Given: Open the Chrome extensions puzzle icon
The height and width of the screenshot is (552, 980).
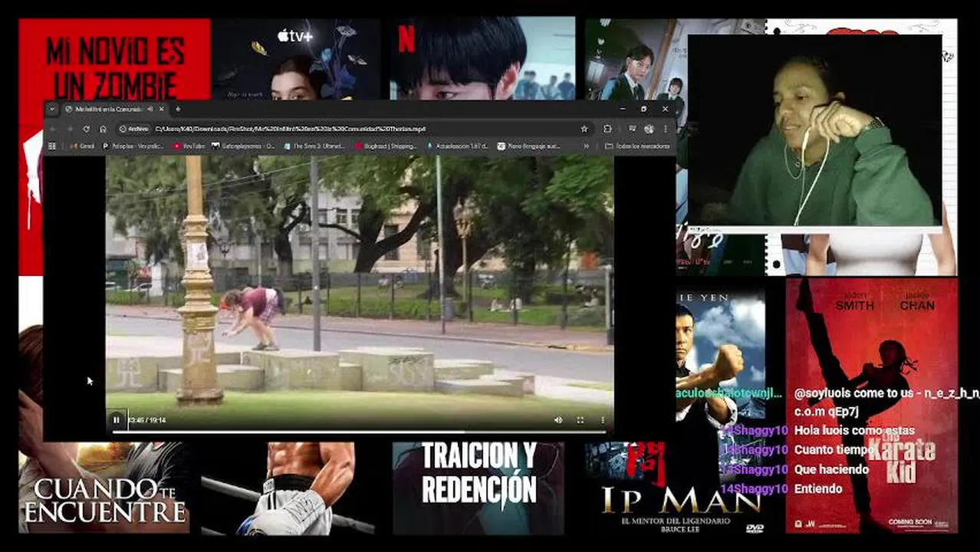Looking at the screenshot, I should [x=607, y=129].
